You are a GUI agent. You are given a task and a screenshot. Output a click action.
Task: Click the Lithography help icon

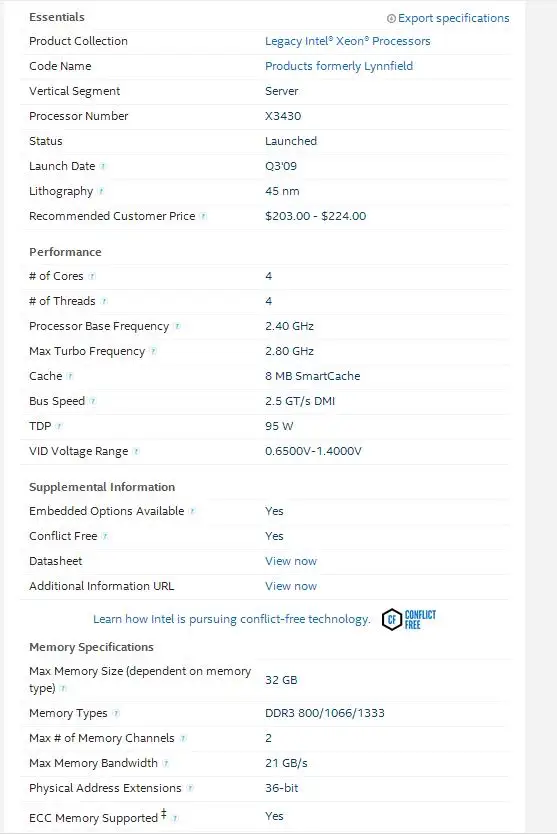[x=101, y=191]
